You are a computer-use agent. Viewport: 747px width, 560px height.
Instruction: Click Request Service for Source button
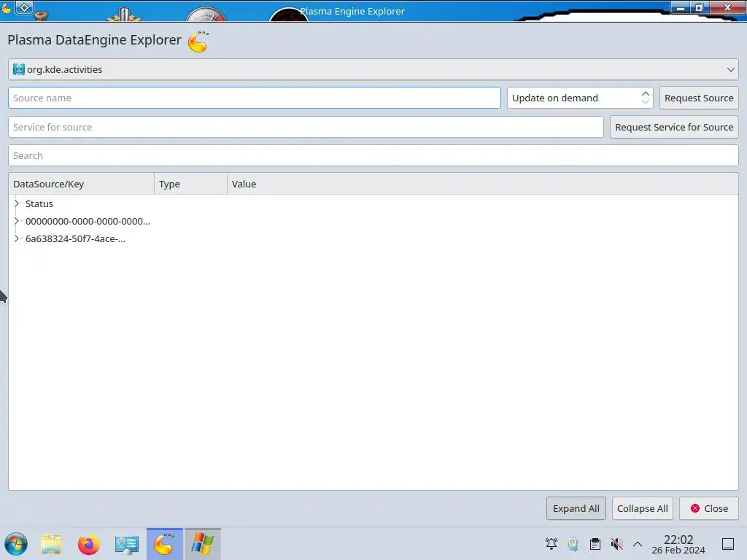click(674, 127)
